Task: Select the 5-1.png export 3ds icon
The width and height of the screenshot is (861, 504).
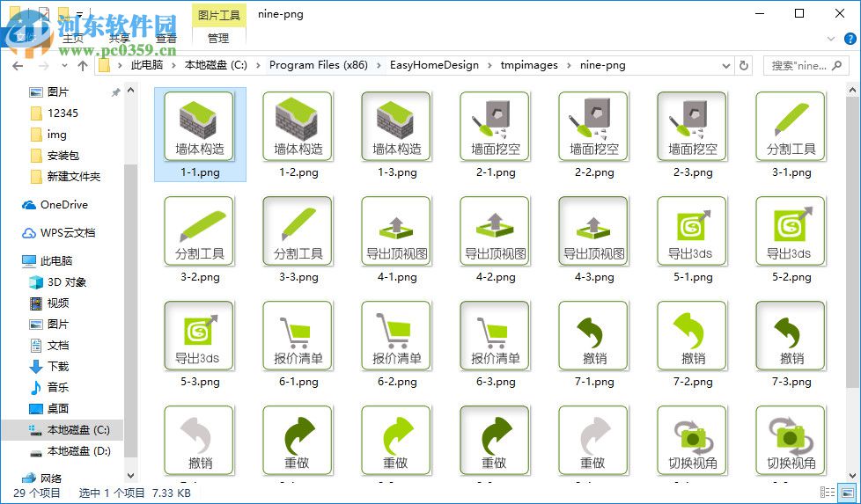Action: pyautogui.click(x=693, y=230)
